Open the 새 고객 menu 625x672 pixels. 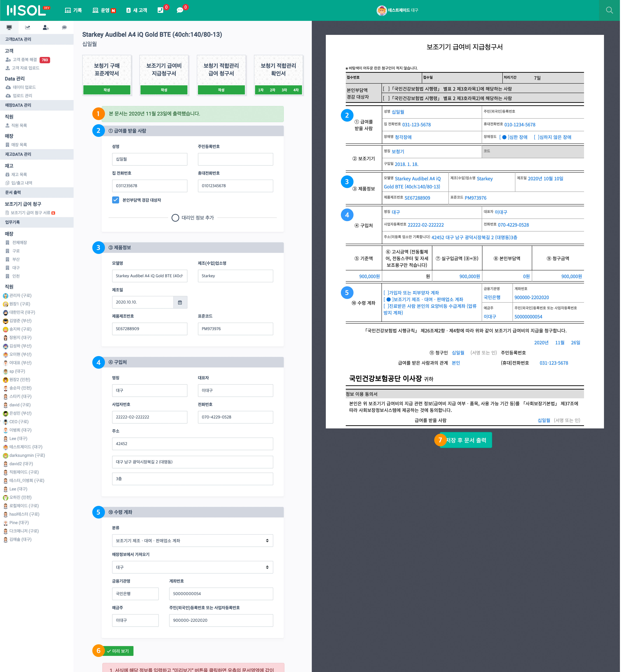(x=136, y=10)
